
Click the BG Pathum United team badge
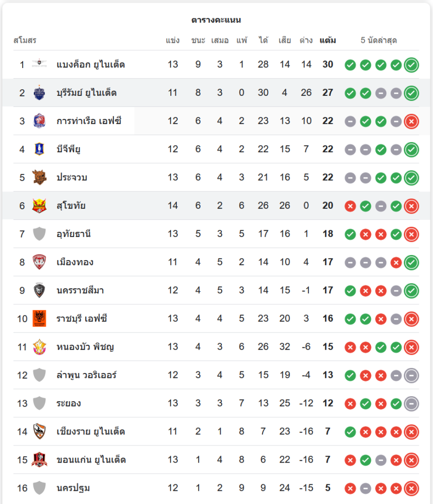point(39,149)
